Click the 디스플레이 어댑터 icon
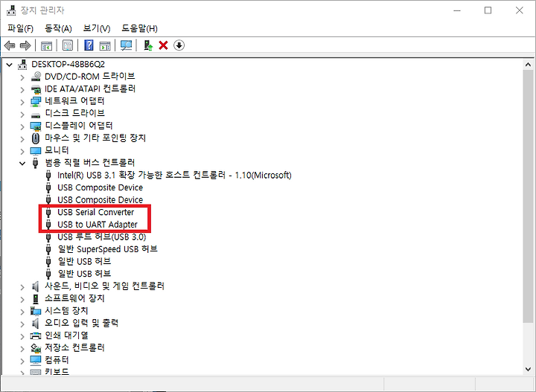 (x=36, y=126)
